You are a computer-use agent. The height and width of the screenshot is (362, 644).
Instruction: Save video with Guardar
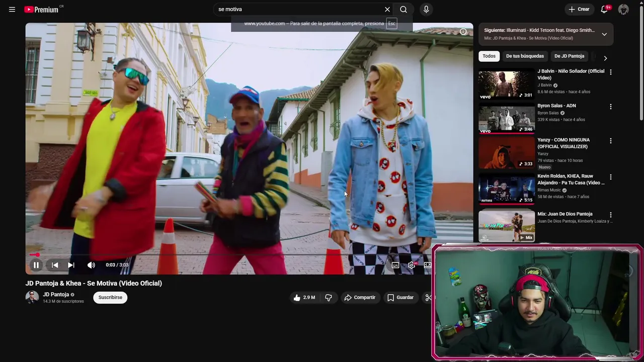click(x=400, y=298)
